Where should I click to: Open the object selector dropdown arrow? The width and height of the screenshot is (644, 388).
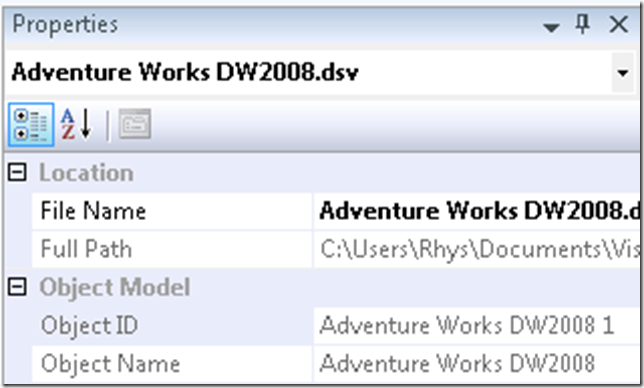point(623,73)
